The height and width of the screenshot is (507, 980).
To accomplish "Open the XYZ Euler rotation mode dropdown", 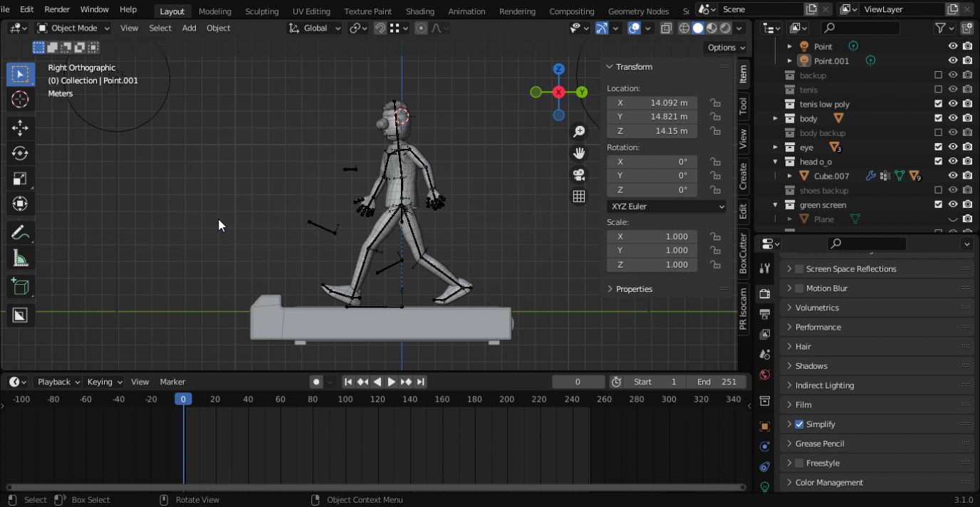I will (667, 207).
